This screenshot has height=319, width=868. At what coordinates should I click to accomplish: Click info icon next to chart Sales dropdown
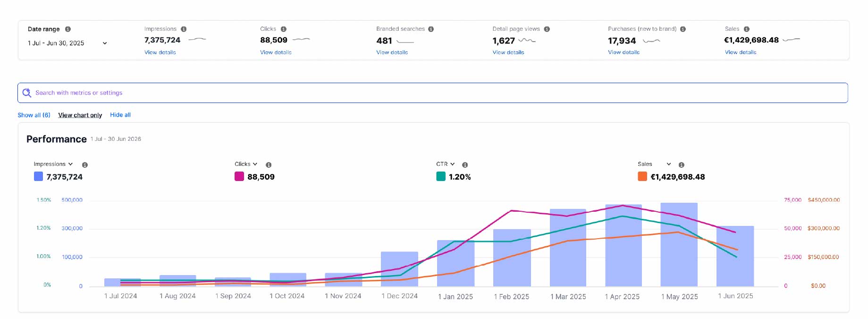pyautogui.click(x=682, y=165)
